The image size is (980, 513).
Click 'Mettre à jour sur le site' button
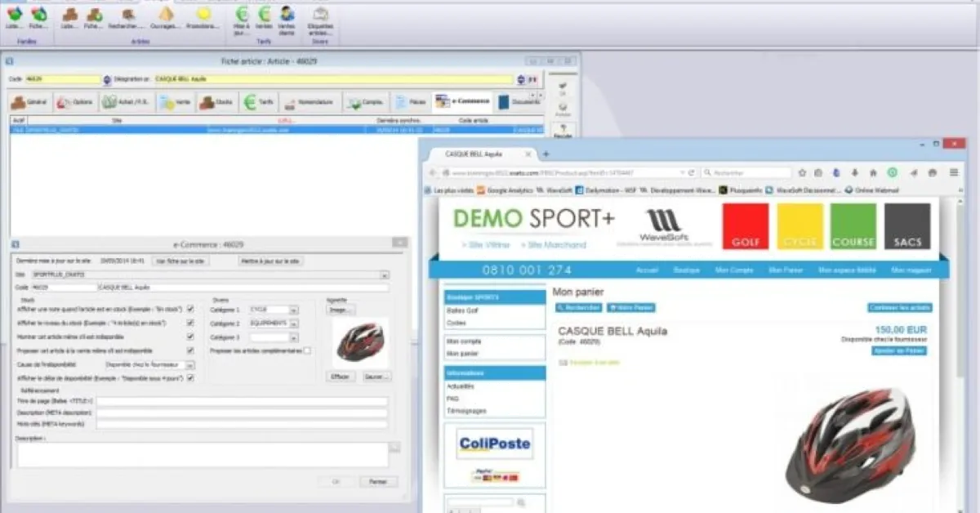click(x=270, y=260)
